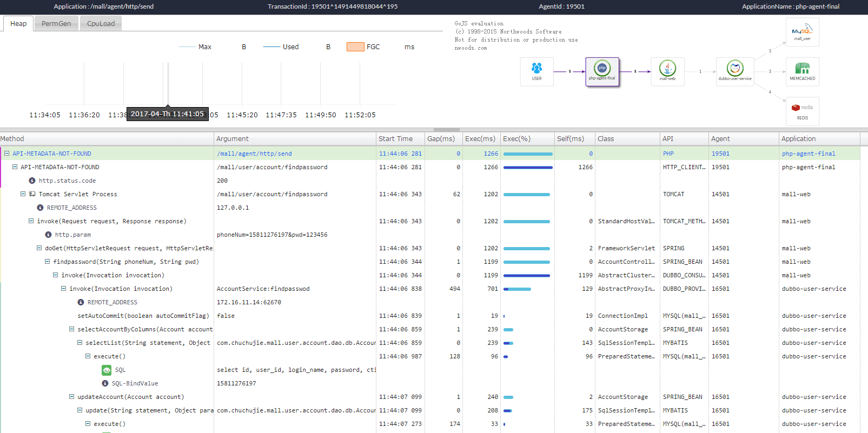
Task: Click the orange FGC color swatch
Action: [x=355, y=47]
